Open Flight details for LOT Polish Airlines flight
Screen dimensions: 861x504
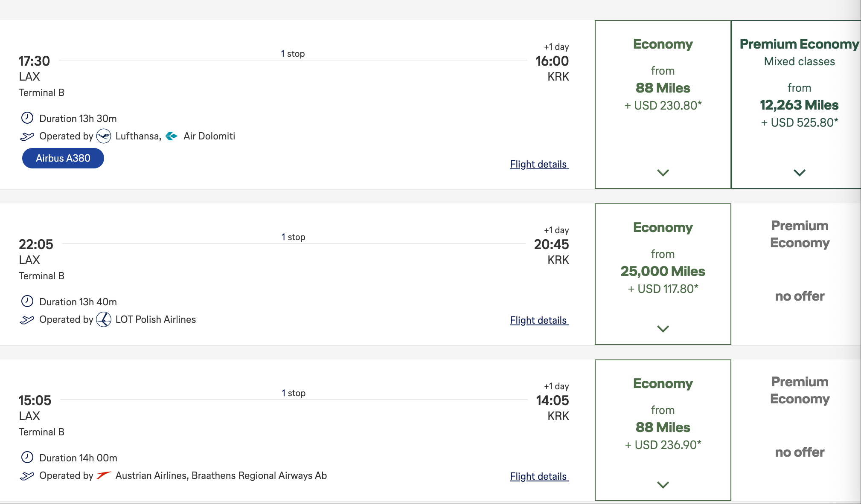tap(539, 320)
